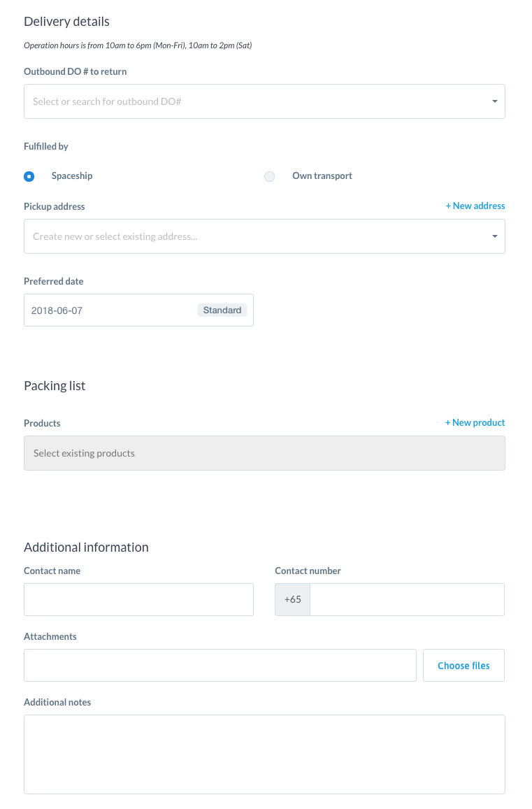Choose the Own transport radio option
The width and height of the screenshot is (532, 809).
pyautogui.click(x=269, y=176)
